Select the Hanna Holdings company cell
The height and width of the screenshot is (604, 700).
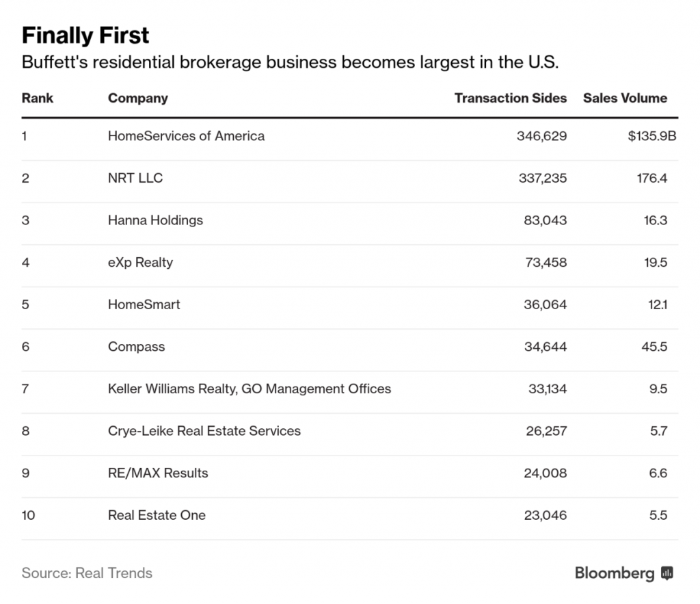(155, 220)
